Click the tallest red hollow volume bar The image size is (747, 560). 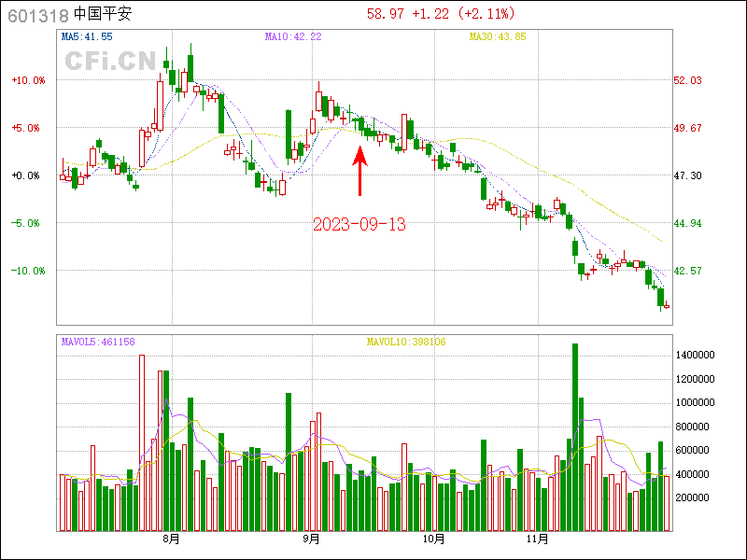click(142, 442)
